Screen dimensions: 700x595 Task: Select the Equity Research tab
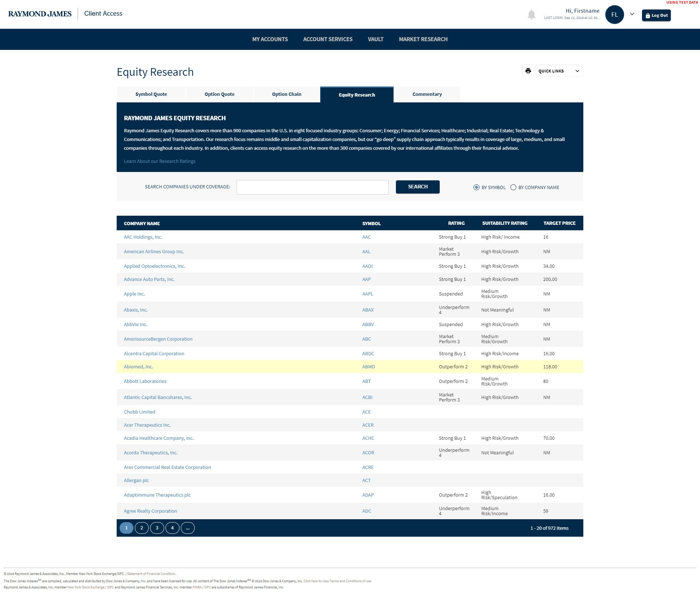(x=357, y=95)
